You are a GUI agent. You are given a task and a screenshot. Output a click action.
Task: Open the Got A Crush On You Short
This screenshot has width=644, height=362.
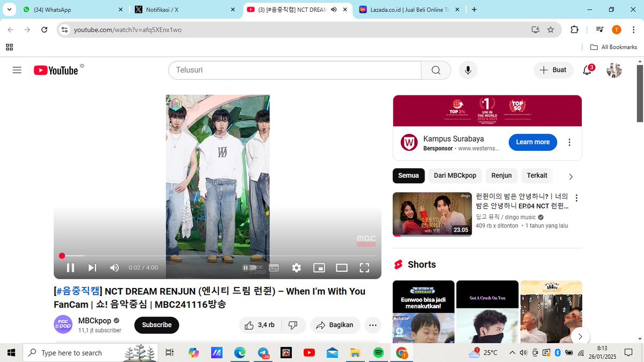tap(487, 312)
